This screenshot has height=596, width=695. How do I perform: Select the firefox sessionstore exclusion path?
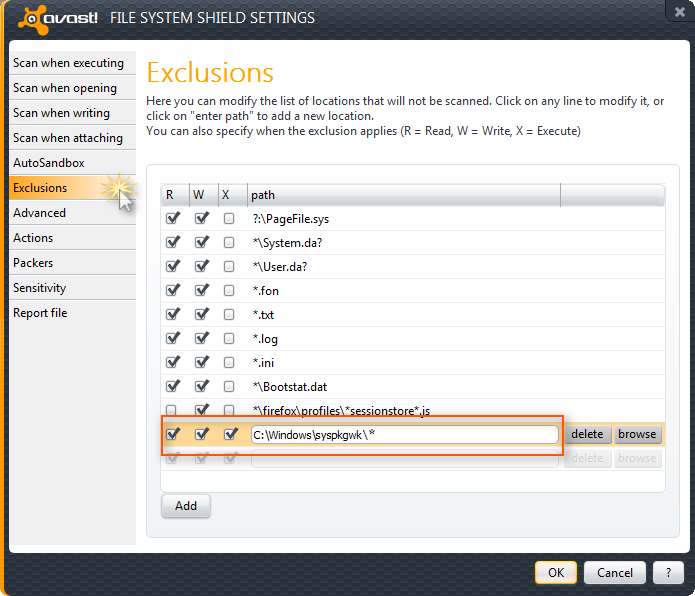341,411
